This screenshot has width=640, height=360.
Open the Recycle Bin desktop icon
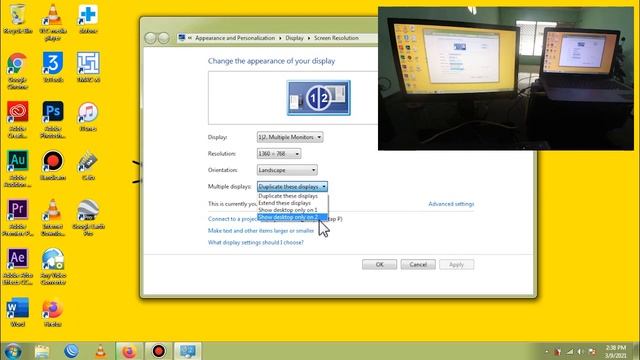[18, 18]
